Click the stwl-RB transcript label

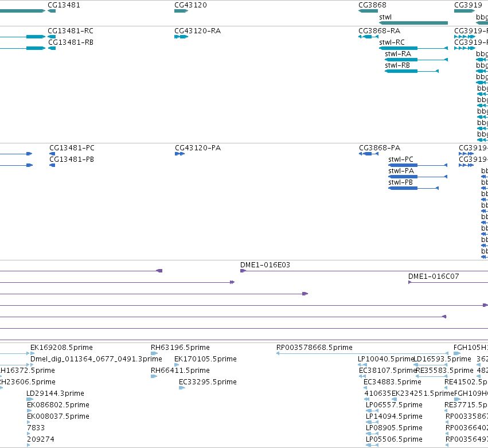point(397,65)
